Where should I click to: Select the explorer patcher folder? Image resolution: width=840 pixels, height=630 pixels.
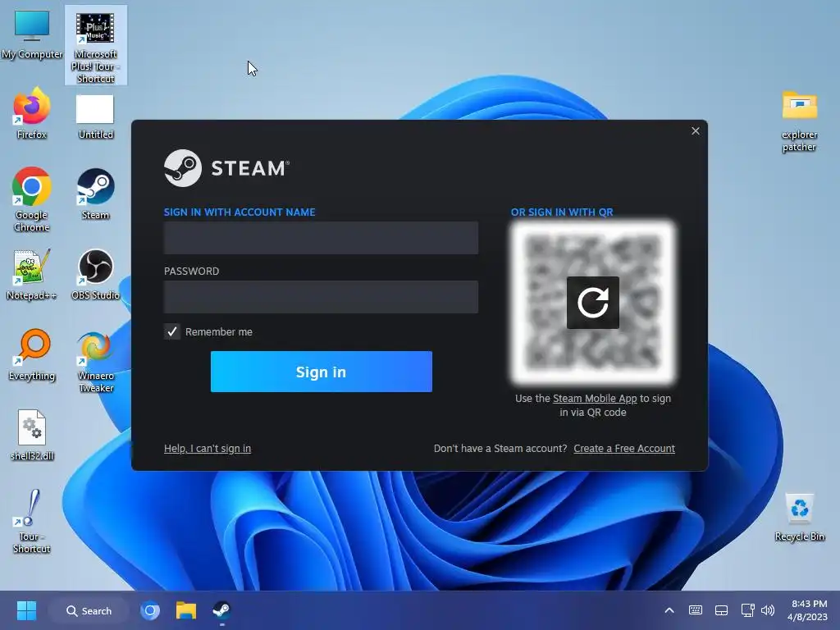[x=799, y=121]
